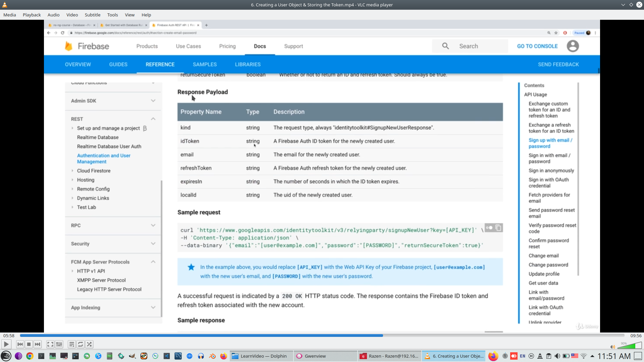Skip to next media in playlist
Viewport: 644px width, 362px height.
(38, 344)
